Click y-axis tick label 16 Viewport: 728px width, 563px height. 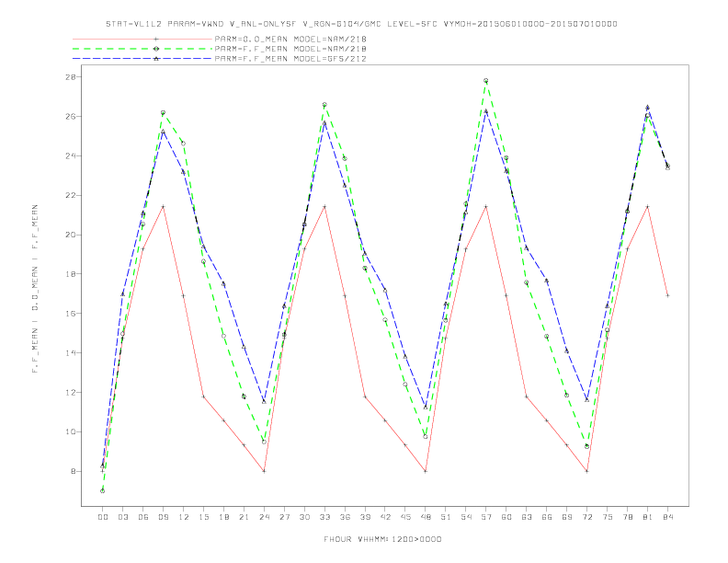pyautogui.click(x=71, y=314)
